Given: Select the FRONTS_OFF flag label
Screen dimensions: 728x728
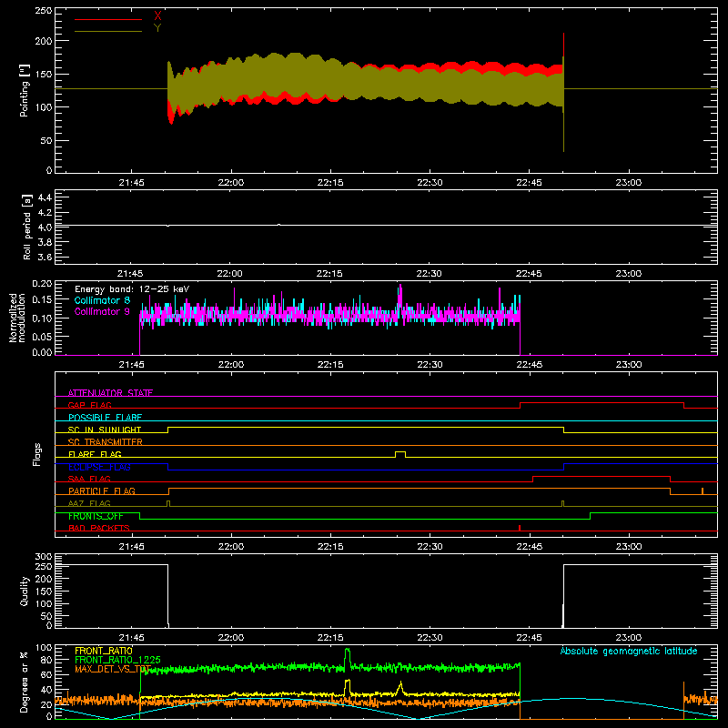Looking at the screenshot, I should click(x=96, y=516).
